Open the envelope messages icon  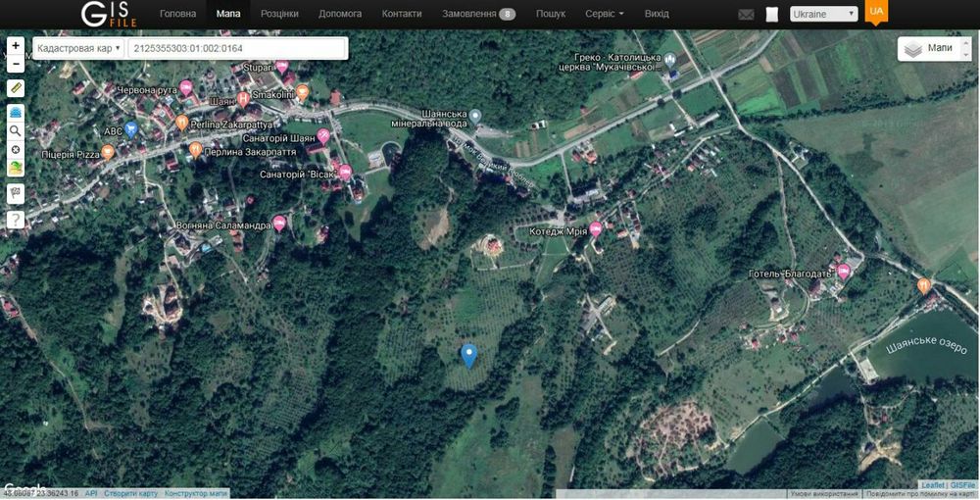tap(746, 15)
